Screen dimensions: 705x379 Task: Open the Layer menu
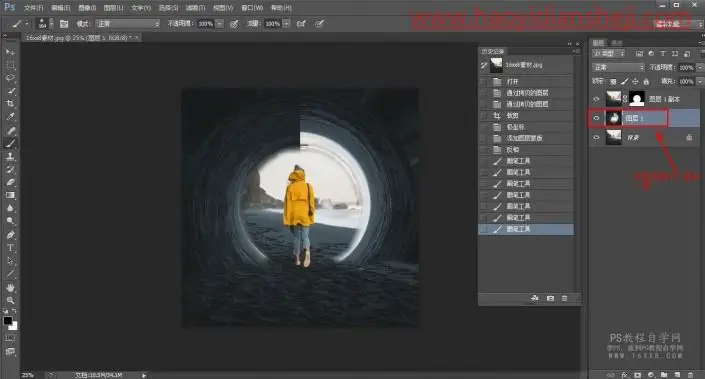pyautogui.click(x=113, y=8)
